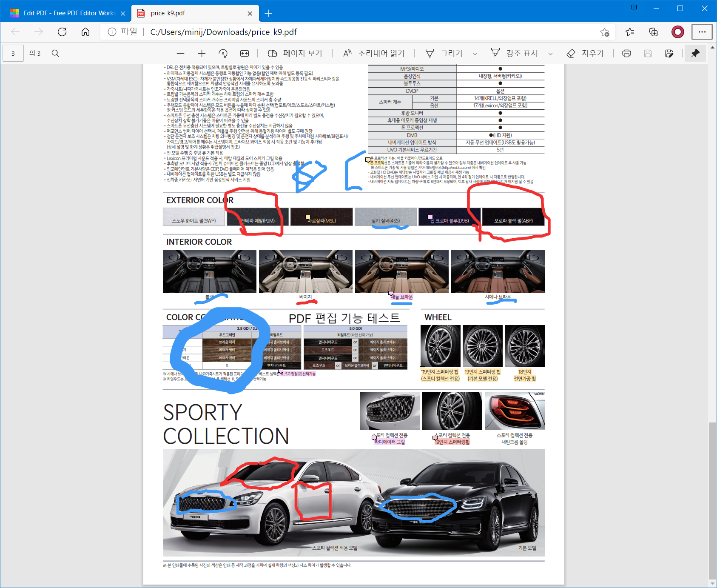Click the 새틴크롬 몰딩 tail lamp image
717x588 pixels.
[x=515, y=411]
